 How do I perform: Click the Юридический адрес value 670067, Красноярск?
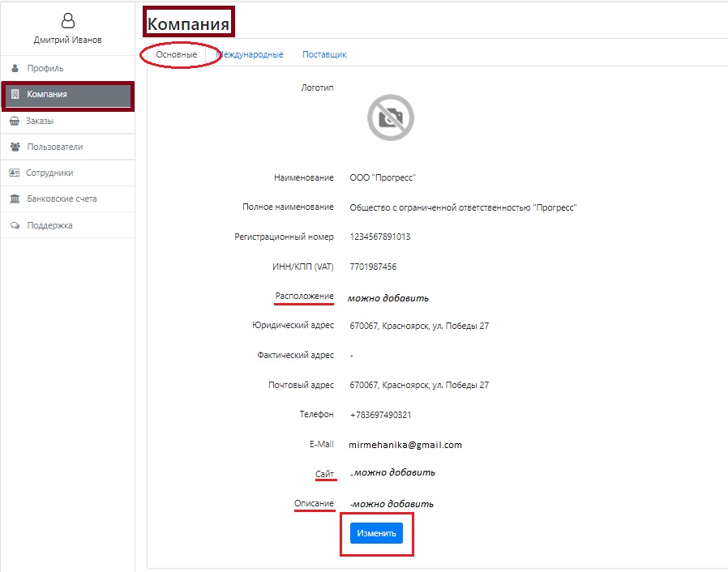(419, 327)
